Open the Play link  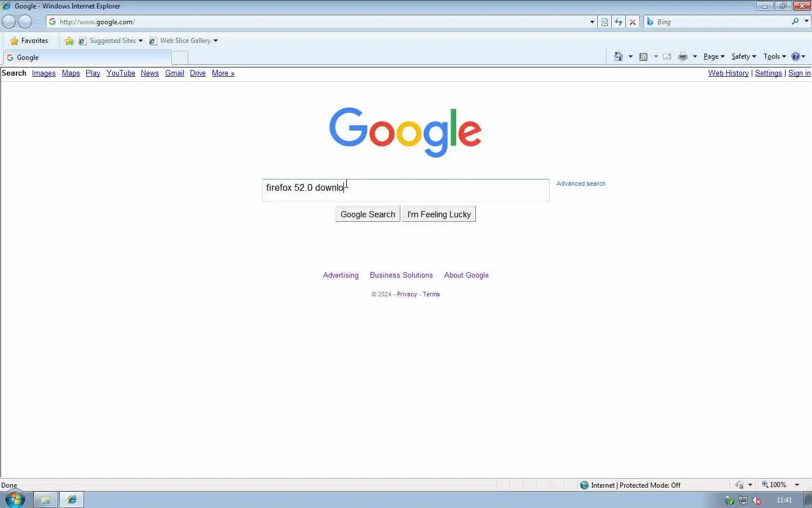pyautogui.click(x=92, y=73)
